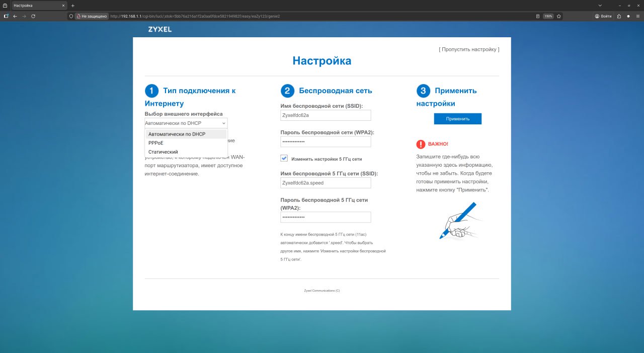The image size is (644, 353).
Task: Click the 150% zoom level indicator
Action: tap(548, 16)
